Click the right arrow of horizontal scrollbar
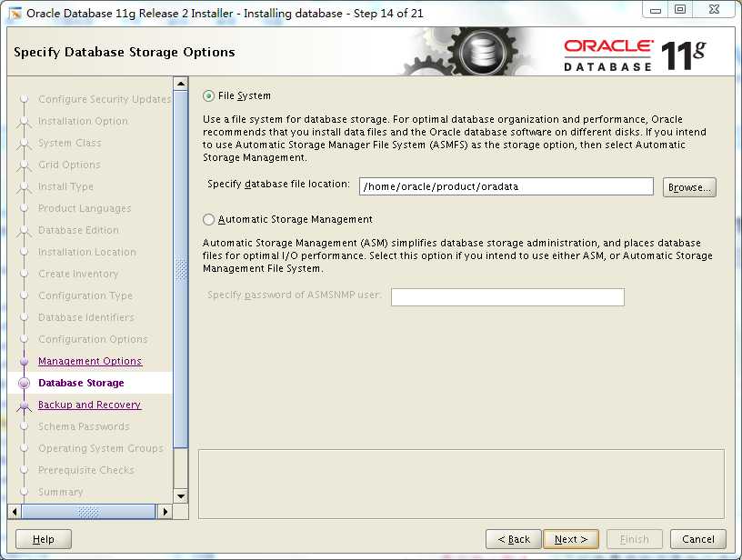The height and width of the screenshot is (560, 742). pyautogui.click(x=165, y=512)
